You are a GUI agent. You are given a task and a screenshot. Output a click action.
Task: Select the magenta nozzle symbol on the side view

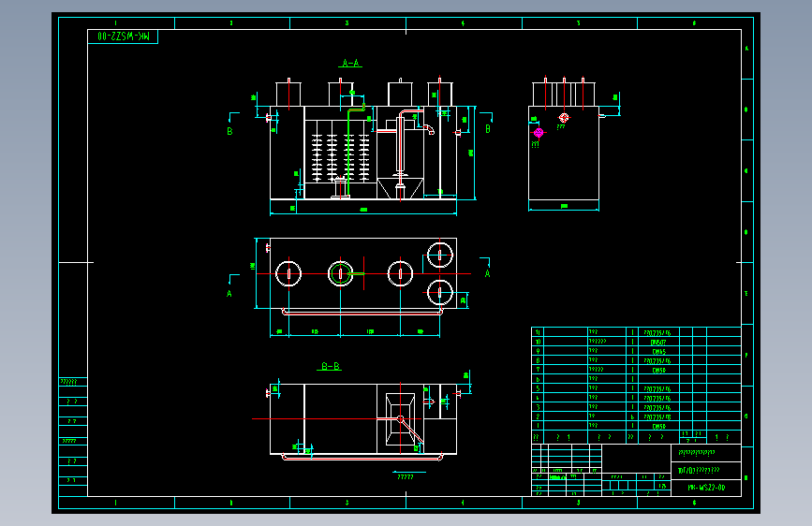click(539, 133)
